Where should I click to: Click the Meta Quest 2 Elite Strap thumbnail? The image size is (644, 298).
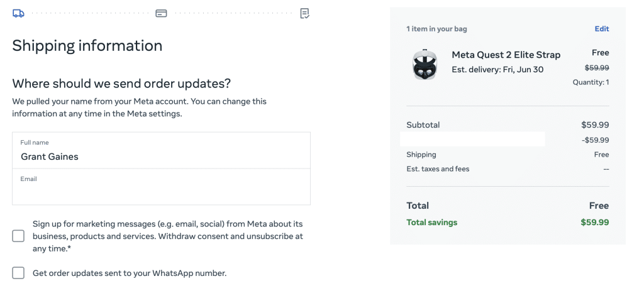tap(425, 65)
